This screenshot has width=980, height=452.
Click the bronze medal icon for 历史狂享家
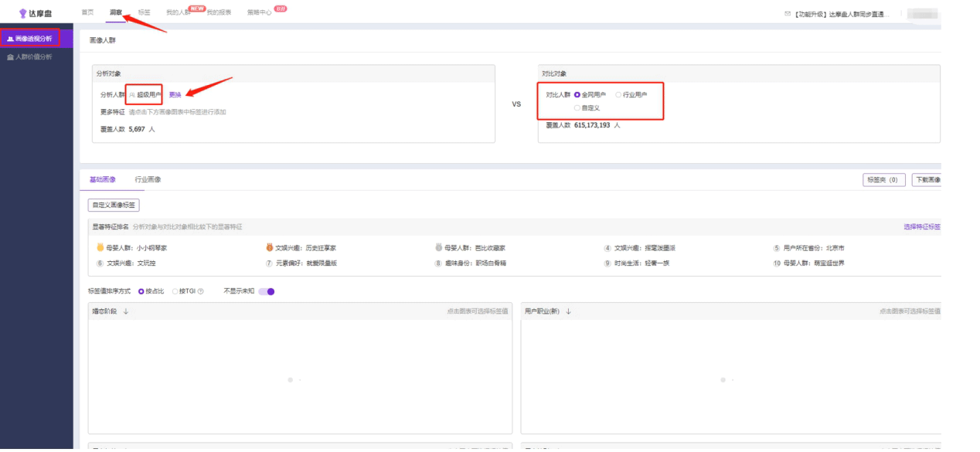(270, 248)
